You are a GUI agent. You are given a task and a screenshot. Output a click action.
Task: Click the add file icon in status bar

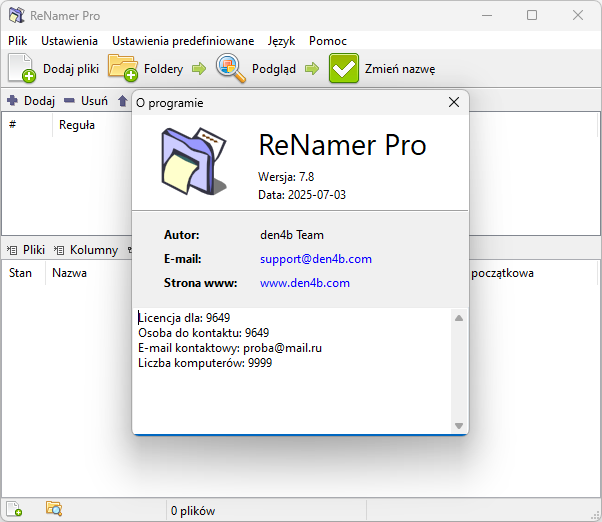[15, 509]
